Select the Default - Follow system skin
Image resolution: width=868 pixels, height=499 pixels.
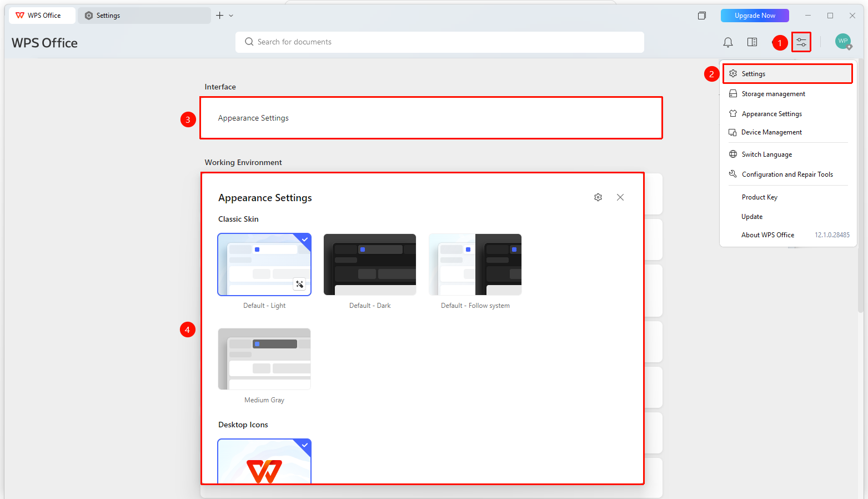475,265
